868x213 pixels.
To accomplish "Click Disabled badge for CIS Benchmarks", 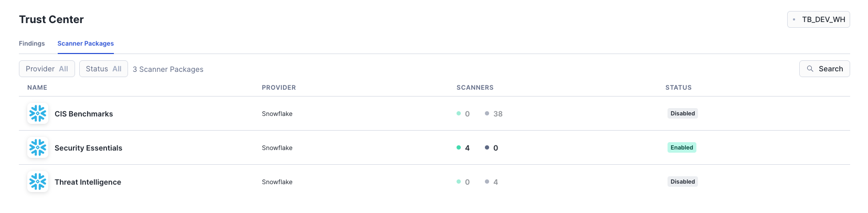I will 683,113.
